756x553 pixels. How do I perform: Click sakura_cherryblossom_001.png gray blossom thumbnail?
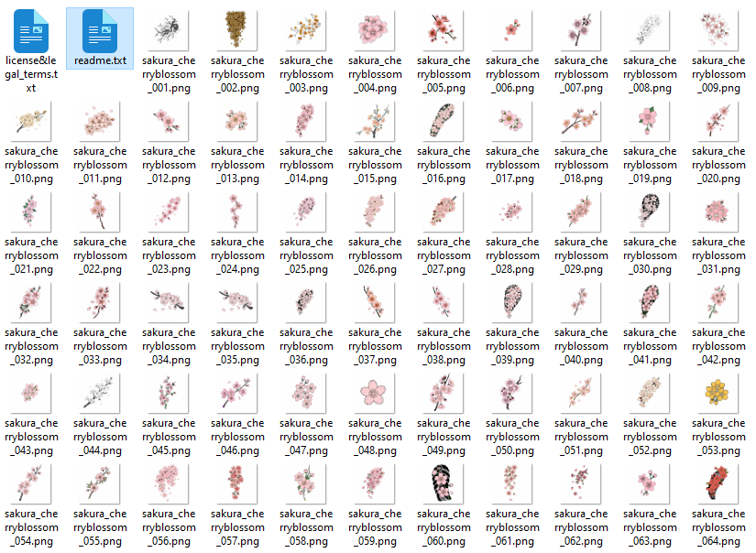click(169, 31)
